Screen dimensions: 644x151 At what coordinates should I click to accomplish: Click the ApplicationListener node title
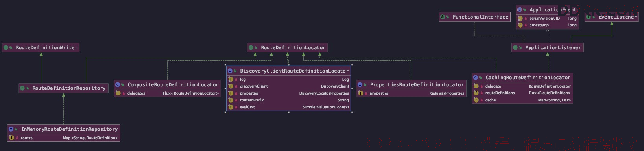(553, 48)
